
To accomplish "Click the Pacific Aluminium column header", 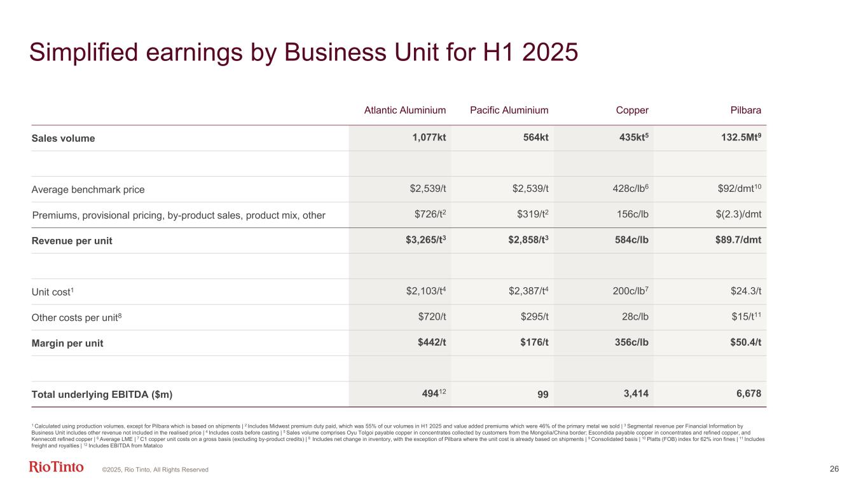I will click(509, 110).
